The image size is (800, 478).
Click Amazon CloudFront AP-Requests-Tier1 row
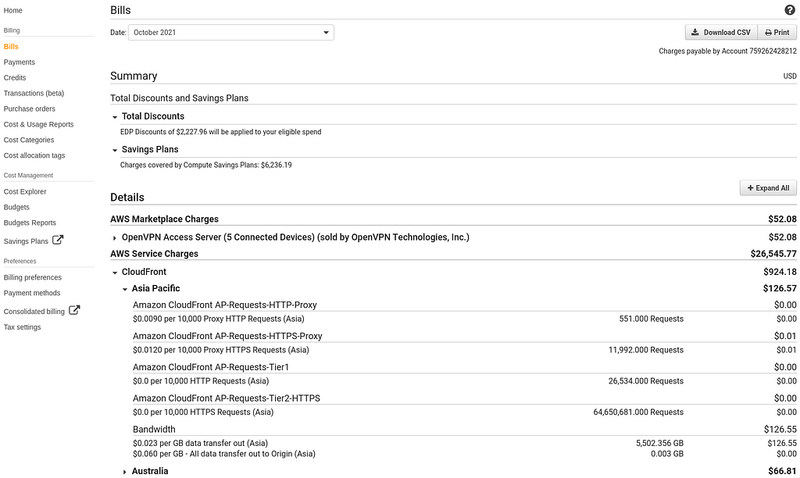tap(464, 367)
